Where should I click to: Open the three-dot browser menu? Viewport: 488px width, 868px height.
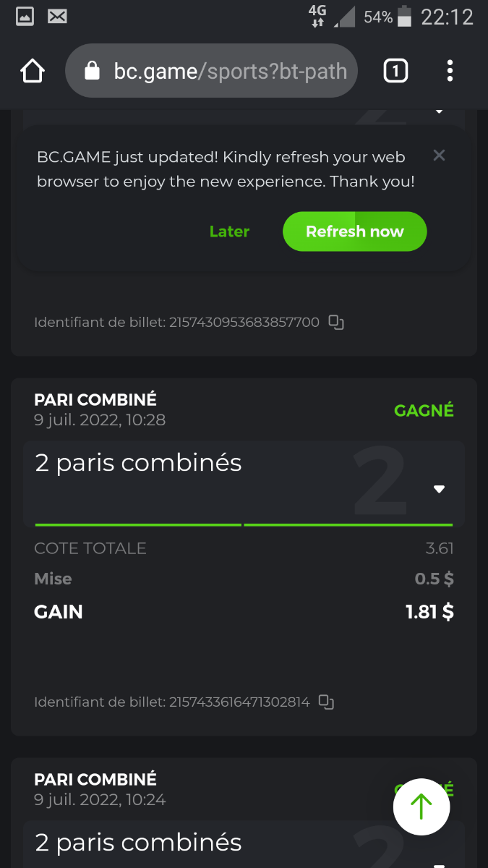pos(450,71)
